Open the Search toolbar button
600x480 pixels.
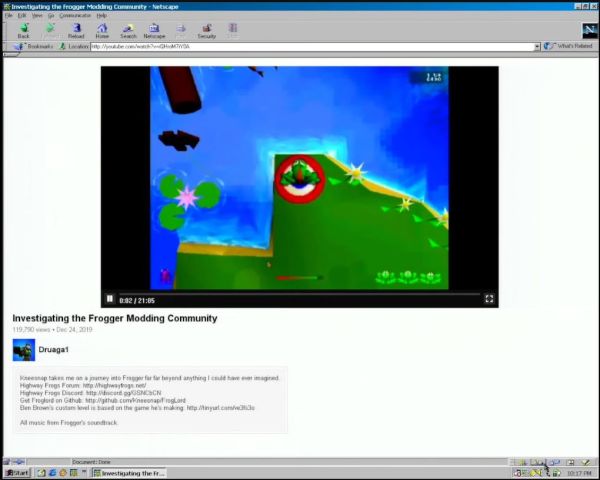coord(128,30)
